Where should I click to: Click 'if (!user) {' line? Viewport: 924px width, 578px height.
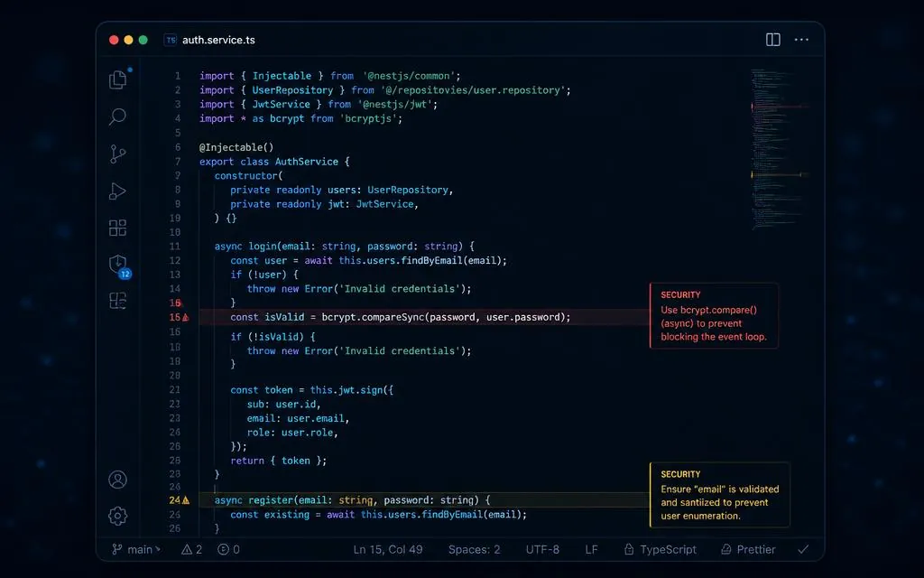click(x=264, y=275)
